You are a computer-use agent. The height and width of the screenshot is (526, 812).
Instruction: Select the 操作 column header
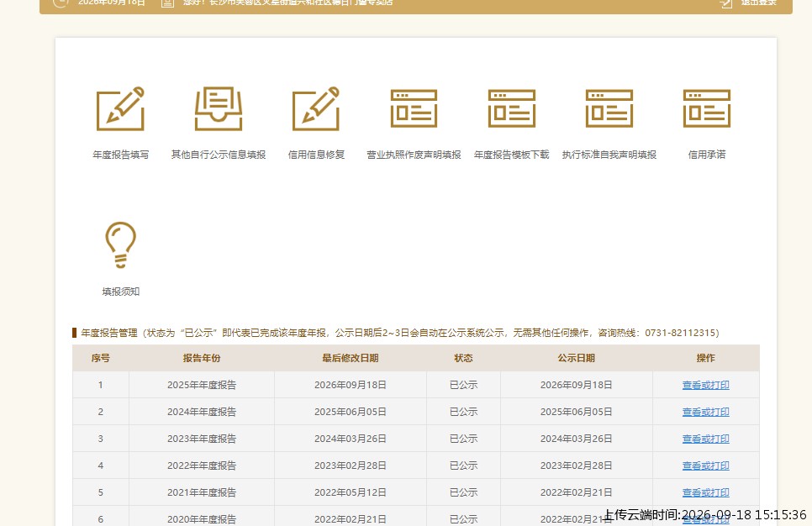pos(705,358)
